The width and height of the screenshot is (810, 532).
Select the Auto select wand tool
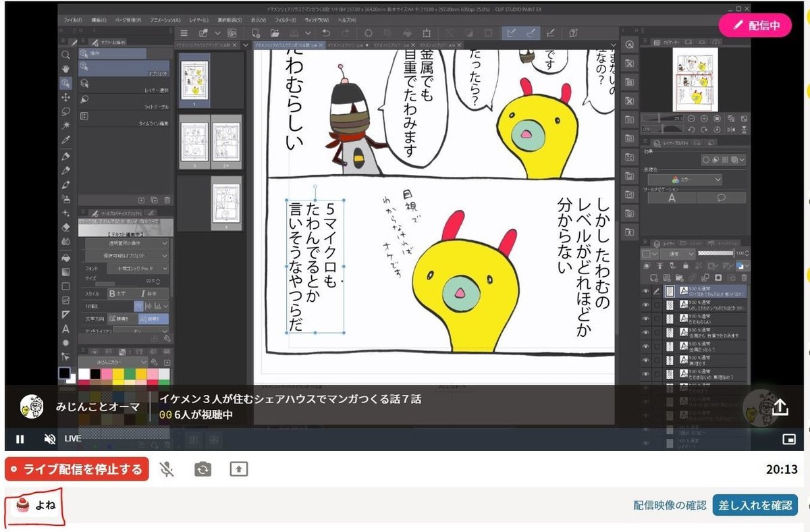[65, 126]
